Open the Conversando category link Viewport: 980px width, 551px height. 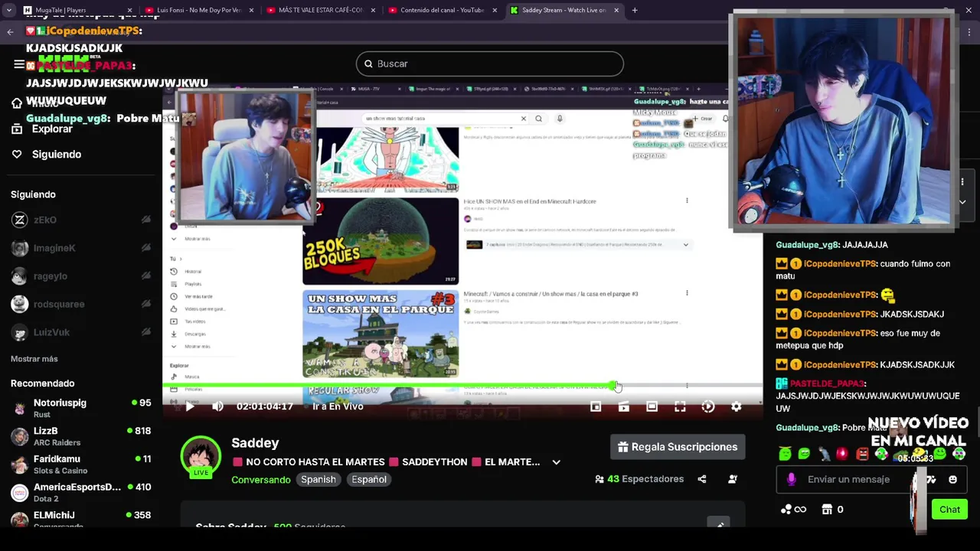tap(261, 480)
